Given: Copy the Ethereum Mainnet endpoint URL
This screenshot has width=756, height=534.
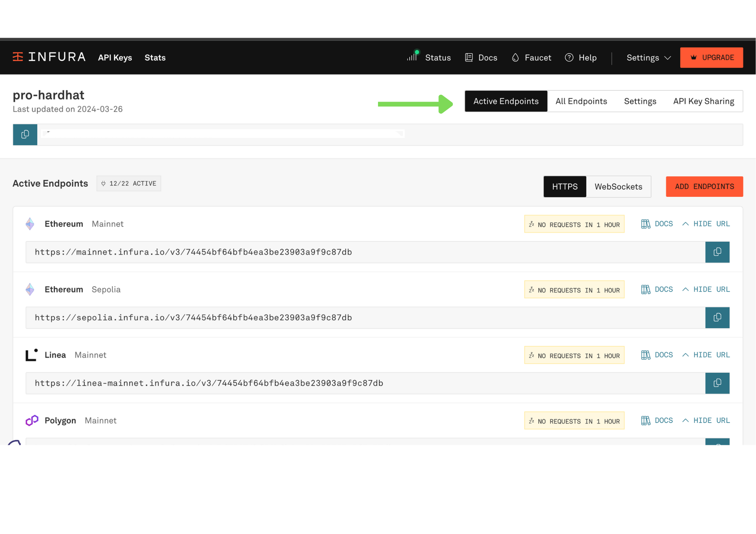Looking at the screenshot, I should [x=717, y=252].
